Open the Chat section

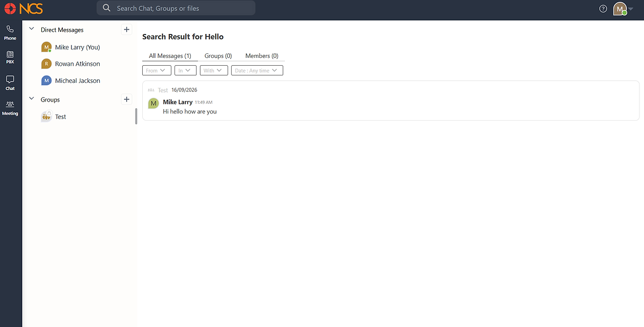coord(10,83)
